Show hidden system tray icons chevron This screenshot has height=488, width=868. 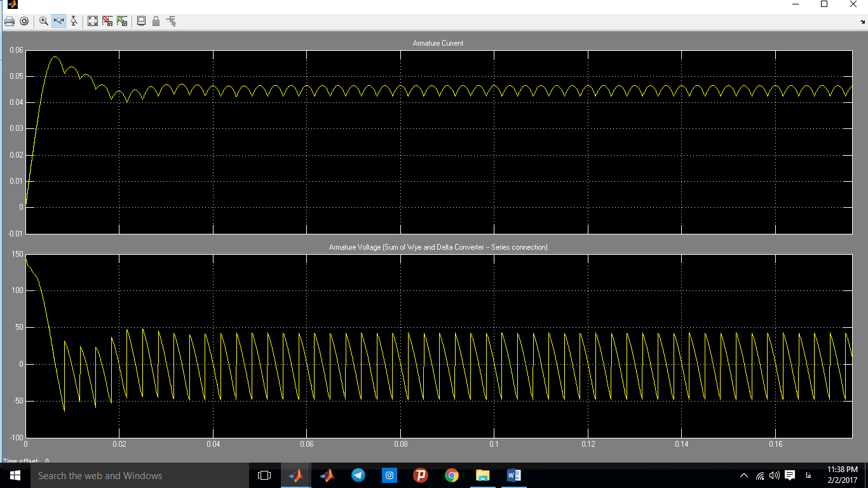pos(744,475)
